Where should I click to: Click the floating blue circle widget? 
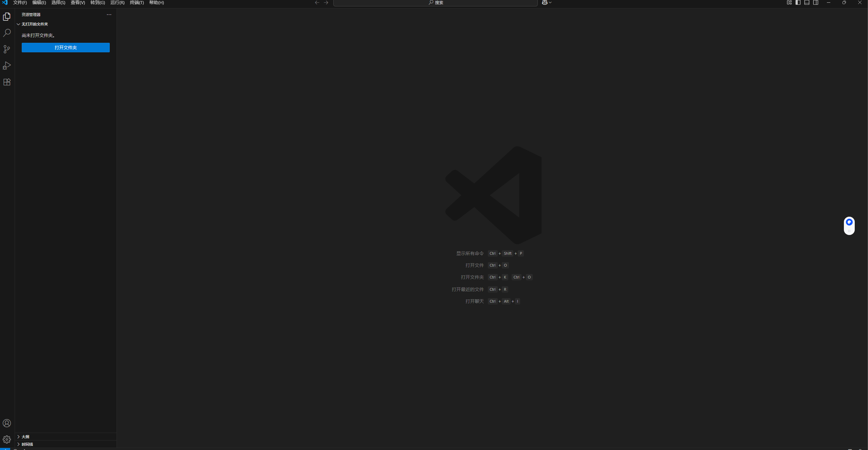tap(849, 222)
